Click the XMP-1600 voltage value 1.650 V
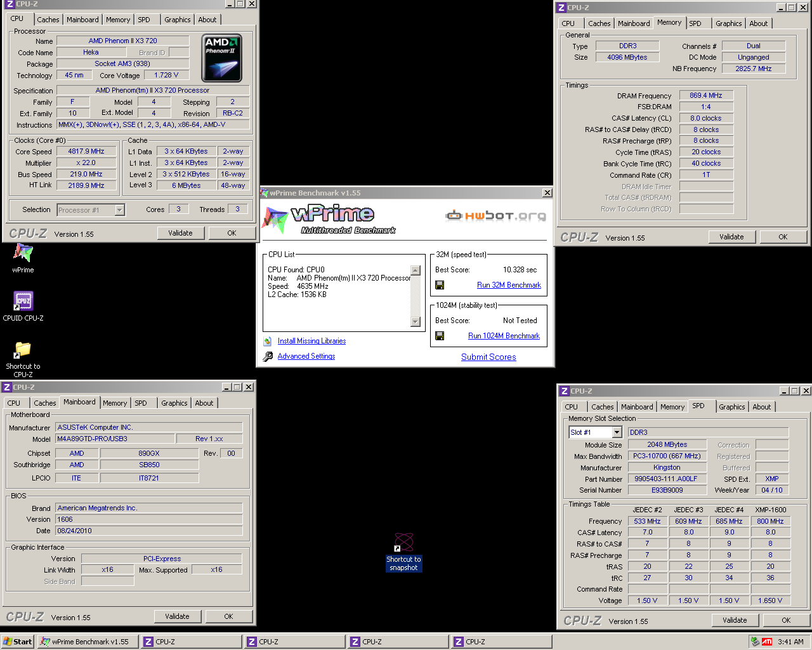 click(x=770, y=600)
